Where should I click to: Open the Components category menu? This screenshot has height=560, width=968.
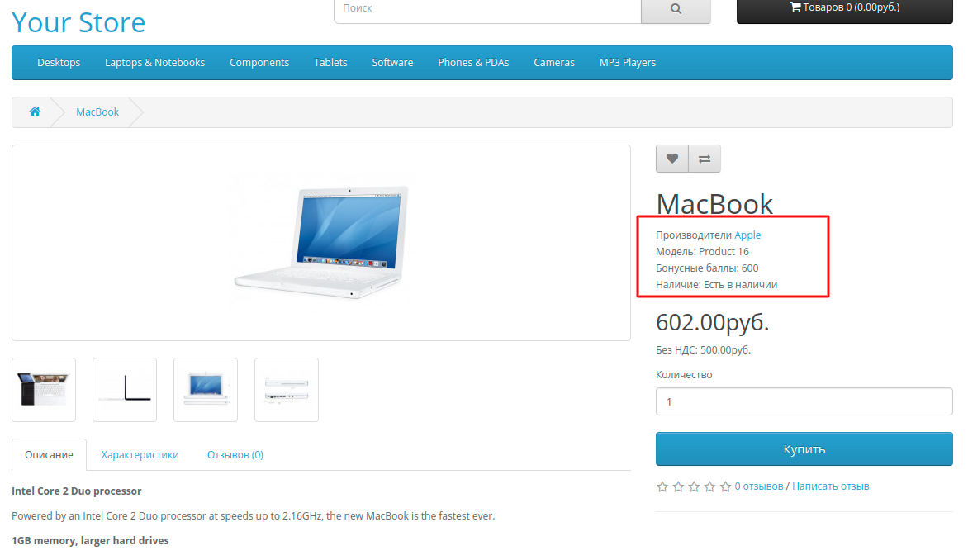coord(259,62)
